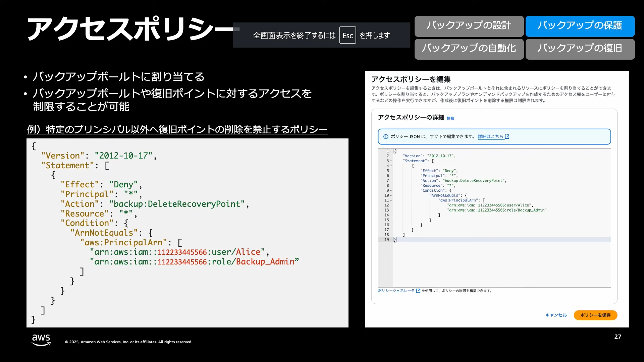This screenshot has width=644, height=362.
Task: Open the バックアップの自動化 section tab
Action: [x=469, y=49]
